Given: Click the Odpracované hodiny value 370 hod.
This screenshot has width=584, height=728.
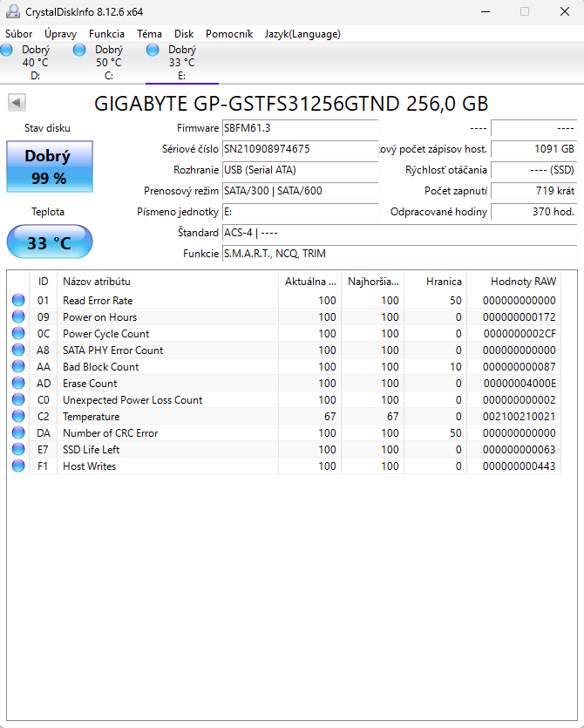Looking at the screenshot, I should [x=533, y=212].
